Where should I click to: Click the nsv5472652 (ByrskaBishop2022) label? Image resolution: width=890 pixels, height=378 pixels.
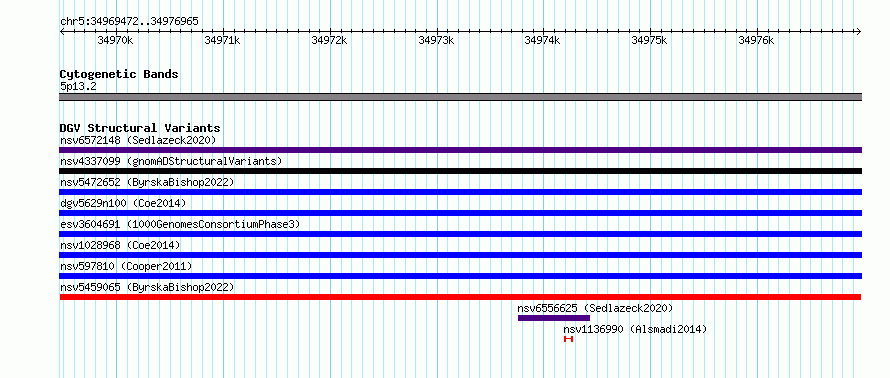[147, 182]
